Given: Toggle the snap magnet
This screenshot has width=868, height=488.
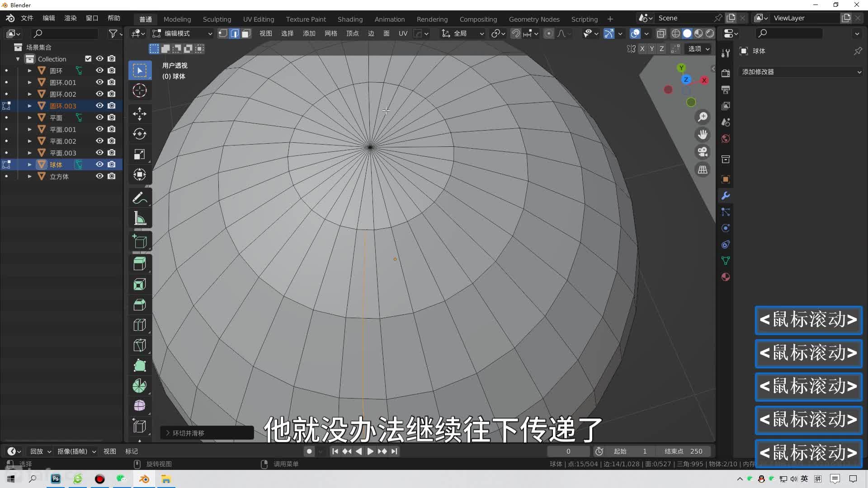Looking at the screenshot, I should click(516, 33).
